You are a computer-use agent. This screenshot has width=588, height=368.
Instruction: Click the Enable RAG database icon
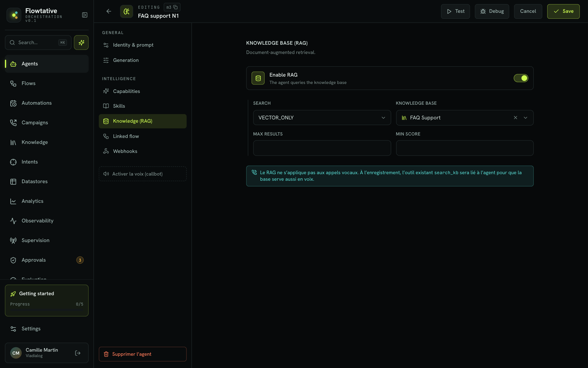tap(258, 78)
